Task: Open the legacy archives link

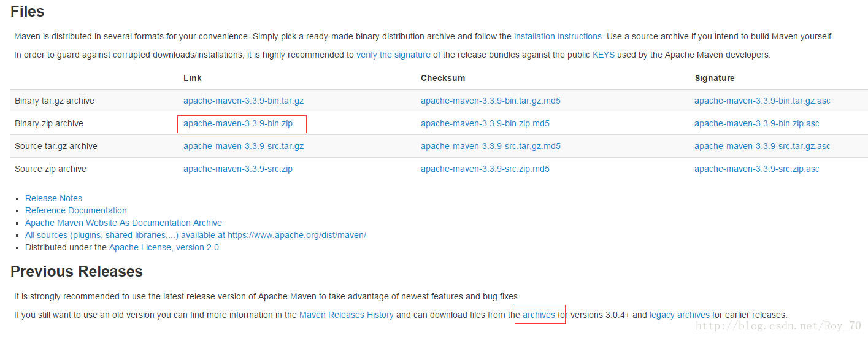Action: click(679, 315)
